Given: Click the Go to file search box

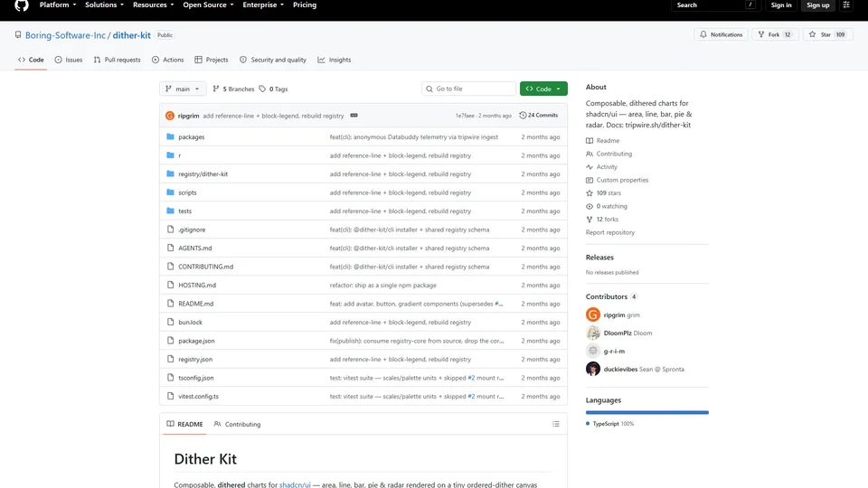Looking at the screenshot, I should [x=469, y=89].
